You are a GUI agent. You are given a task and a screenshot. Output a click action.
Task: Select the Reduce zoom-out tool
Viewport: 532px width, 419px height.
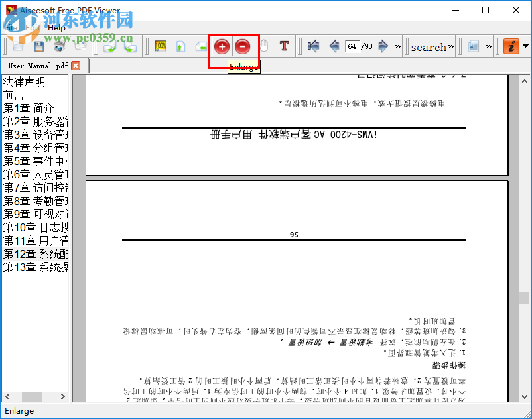(243, 46)
